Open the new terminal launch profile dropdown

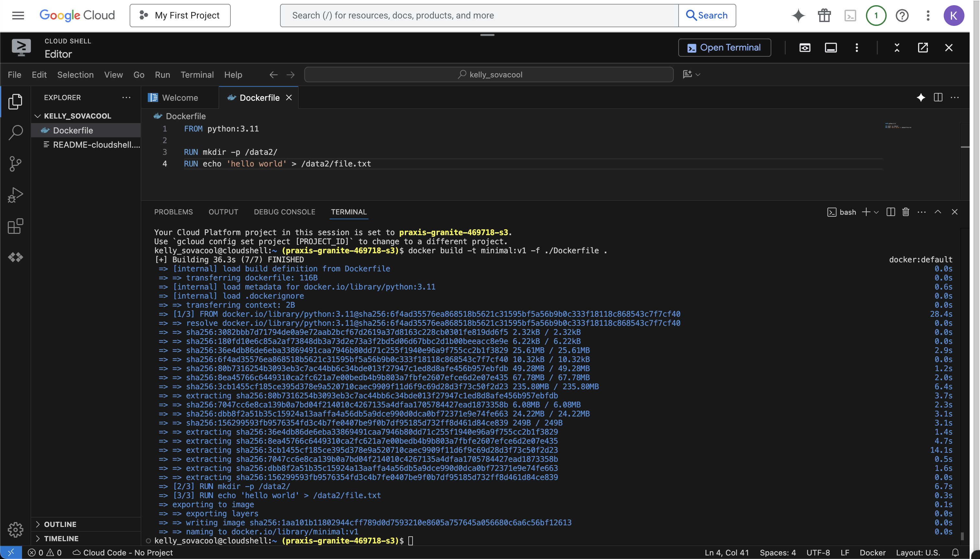point(876,212)
